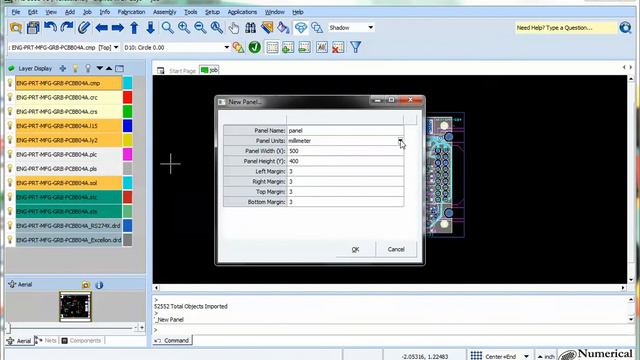Open the Center+End snap dropdown
Image resolution: width=640 pixels, height=360 pixels.
(x=526, y=356)
